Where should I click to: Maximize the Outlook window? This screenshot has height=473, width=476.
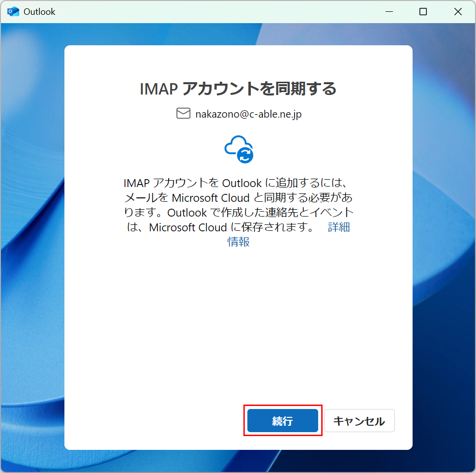pos(423,11)
